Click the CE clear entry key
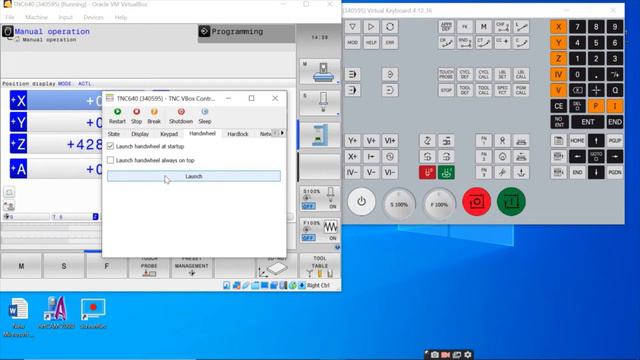This screenshot has width=640, height=360. point(558,106)
